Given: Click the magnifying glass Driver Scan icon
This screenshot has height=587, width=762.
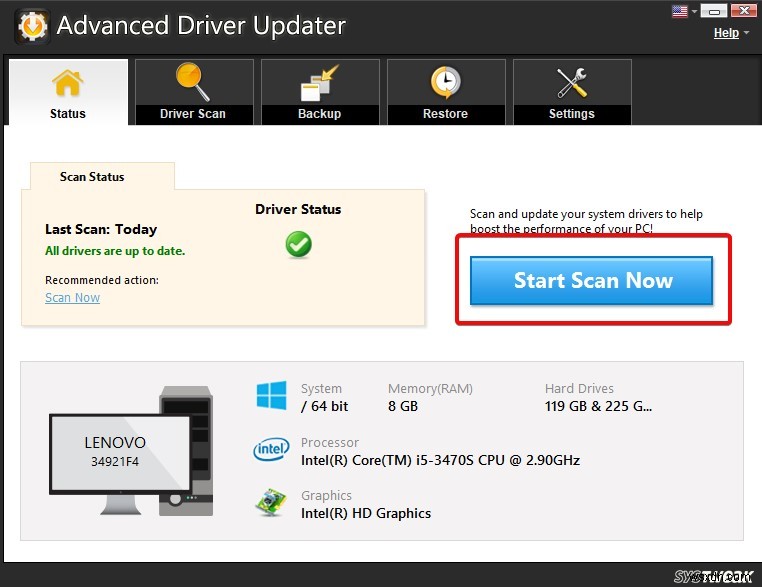Looking at the screenshot, I should pyautogui.click(x=192, y=82).
